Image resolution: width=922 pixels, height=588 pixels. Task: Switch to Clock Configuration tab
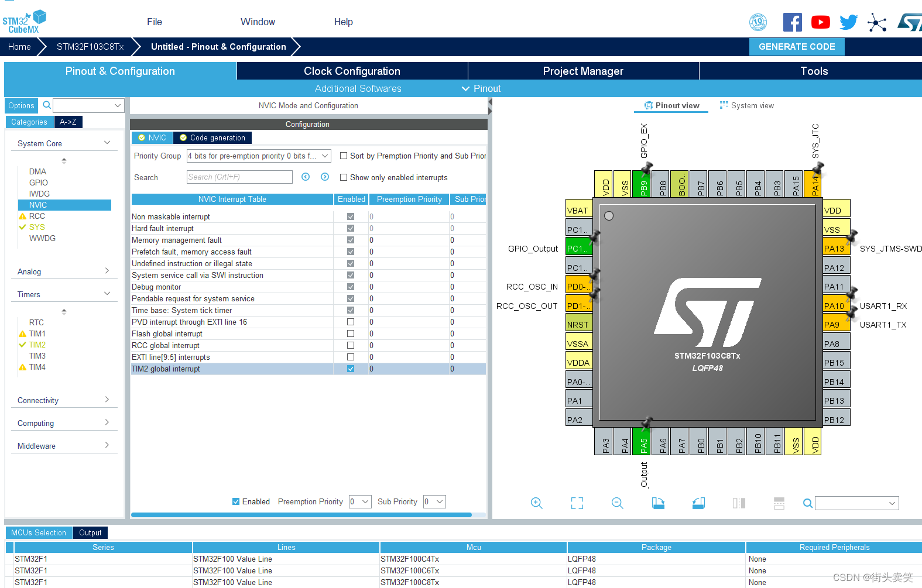coord(352,71)
